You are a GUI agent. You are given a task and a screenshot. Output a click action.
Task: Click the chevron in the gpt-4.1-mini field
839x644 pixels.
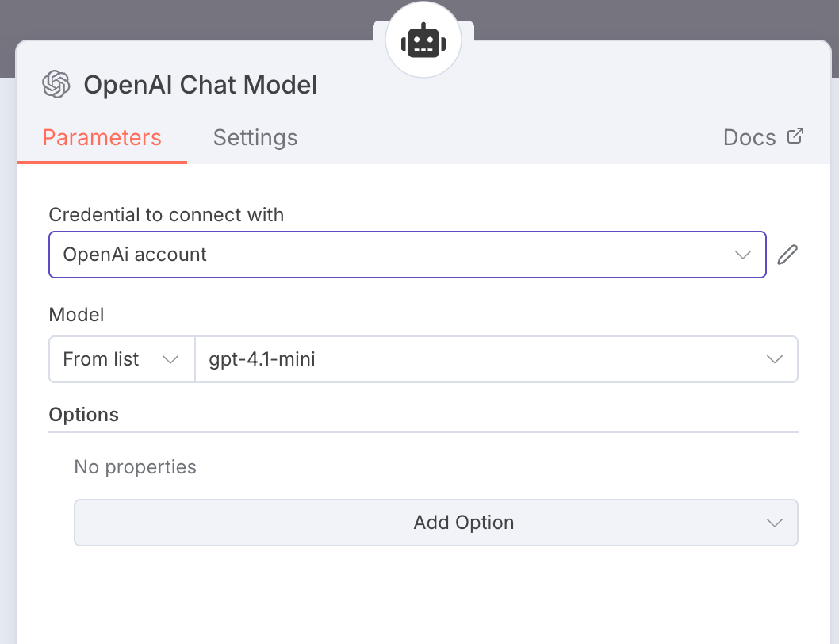[775, 359]
